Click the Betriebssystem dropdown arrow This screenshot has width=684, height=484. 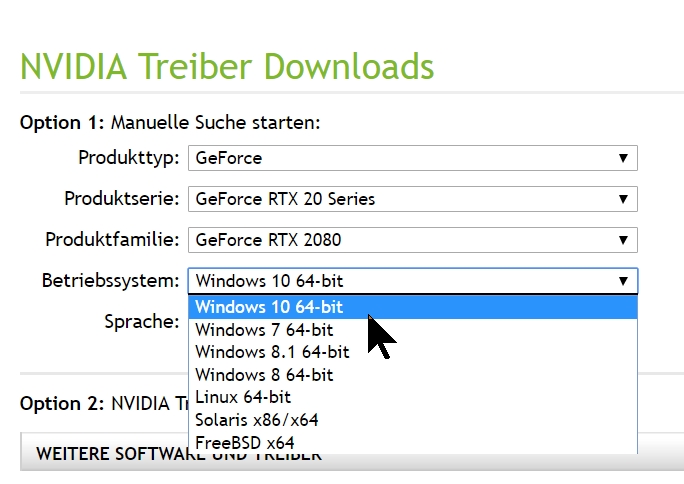pyautogui.click(x=623, y=281)
